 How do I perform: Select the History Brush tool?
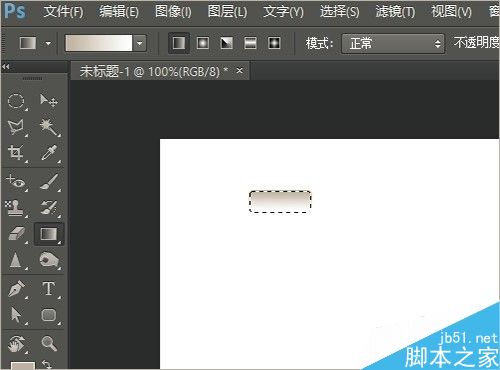point(49,207)
